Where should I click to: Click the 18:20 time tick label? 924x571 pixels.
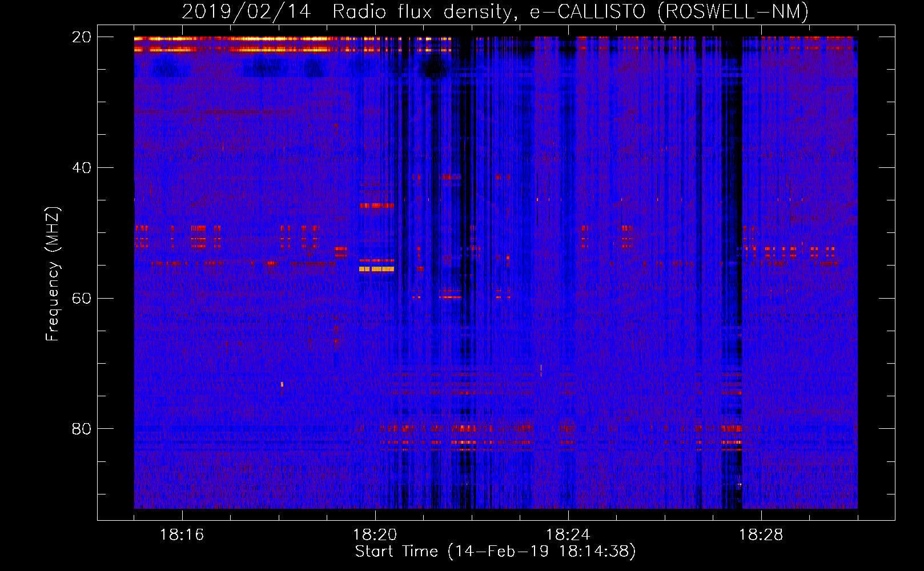coord(375,535)
